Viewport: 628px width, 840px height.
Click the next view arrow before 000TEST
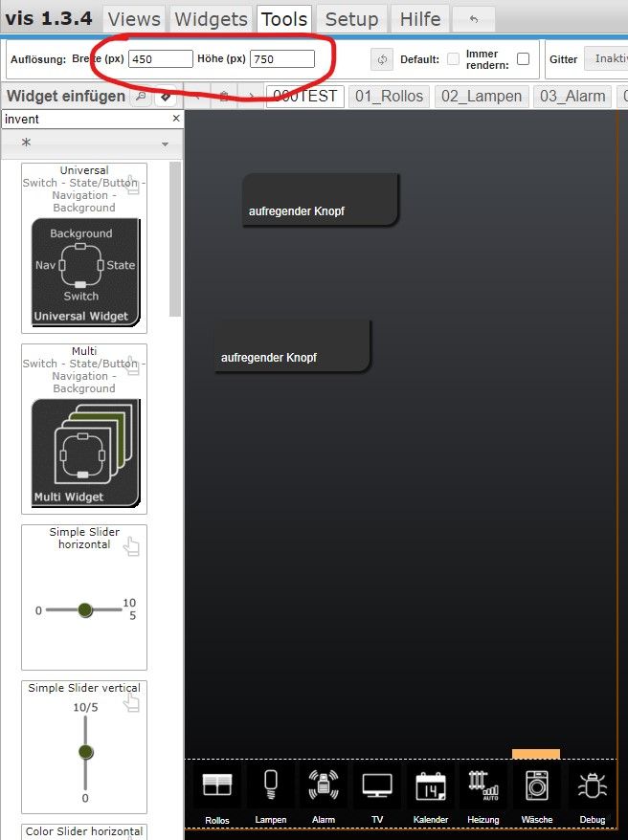tap(251, 97)
